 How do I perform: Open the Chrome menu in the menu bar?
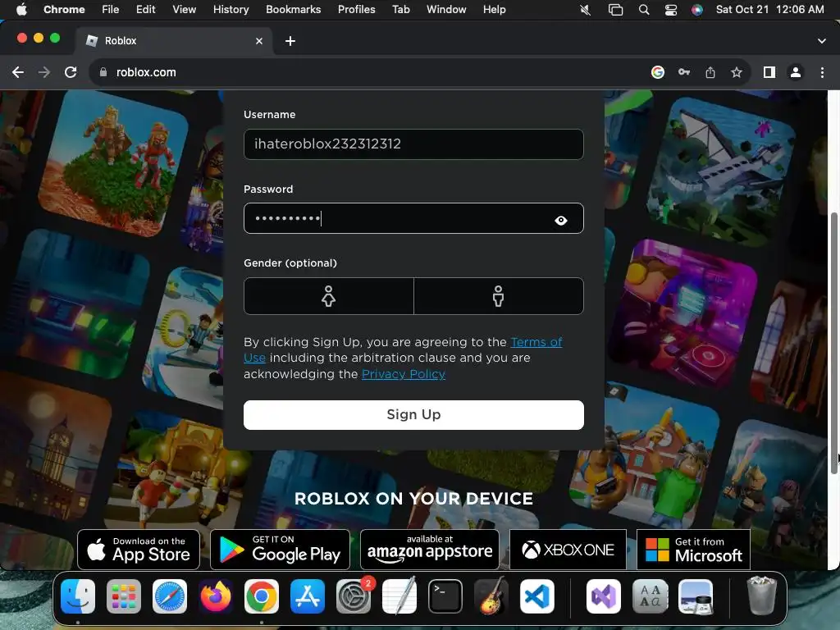[64, 10]
